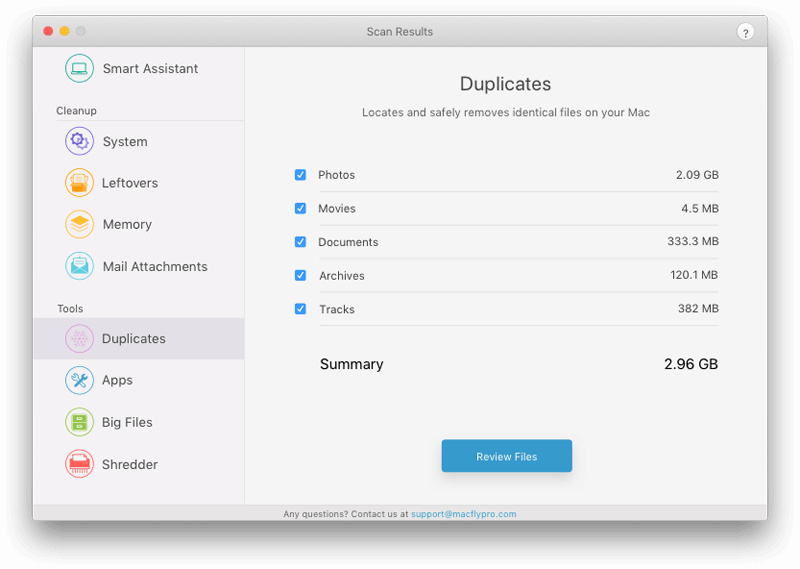This screenshot has width=800, height=569.
Task: Select the System gear icon
Action: tap(79, 141)
